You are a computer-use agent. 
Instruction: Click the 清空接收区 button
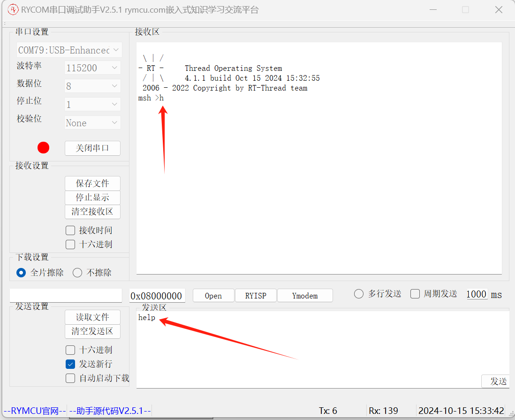coord(92,212)
